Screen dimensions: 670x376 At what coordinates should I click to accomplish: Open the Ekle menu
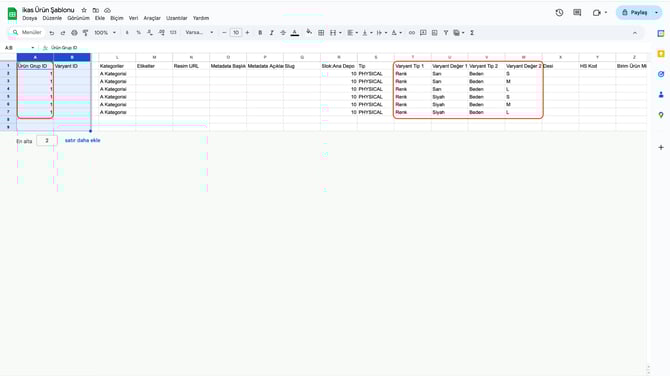pyautogui.click(x=100, y=18)
